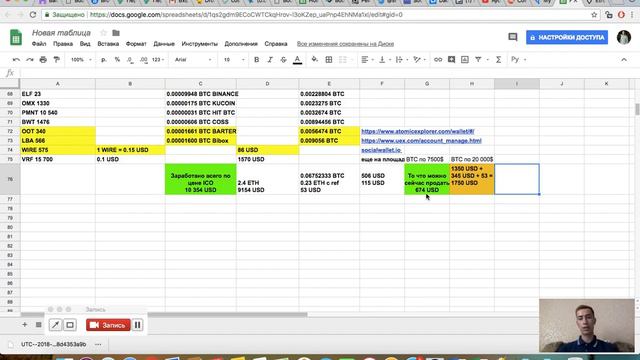Select the arrow tool in recorder panel
Screen dimensions: 640x360
[55, 325]
